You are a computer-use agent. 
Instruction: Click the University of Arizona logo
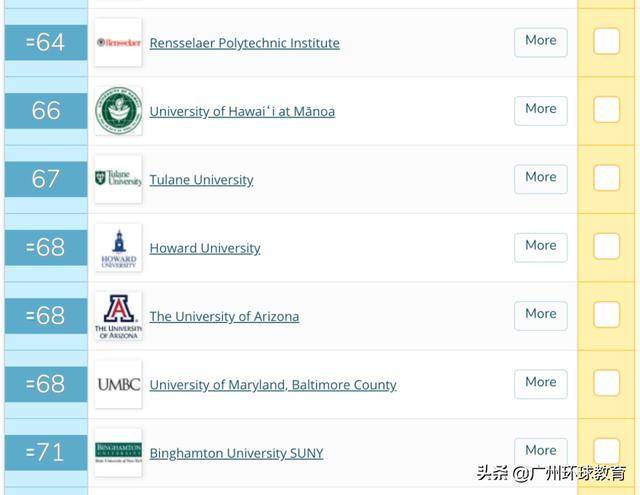coord(118,316)
